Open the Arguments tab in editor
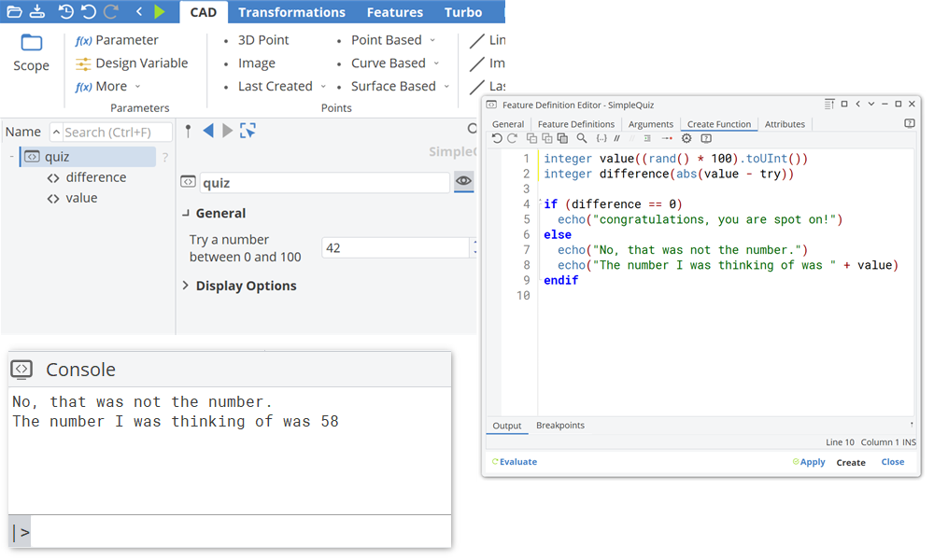The image size is (934, 560). tap(651, 124)
